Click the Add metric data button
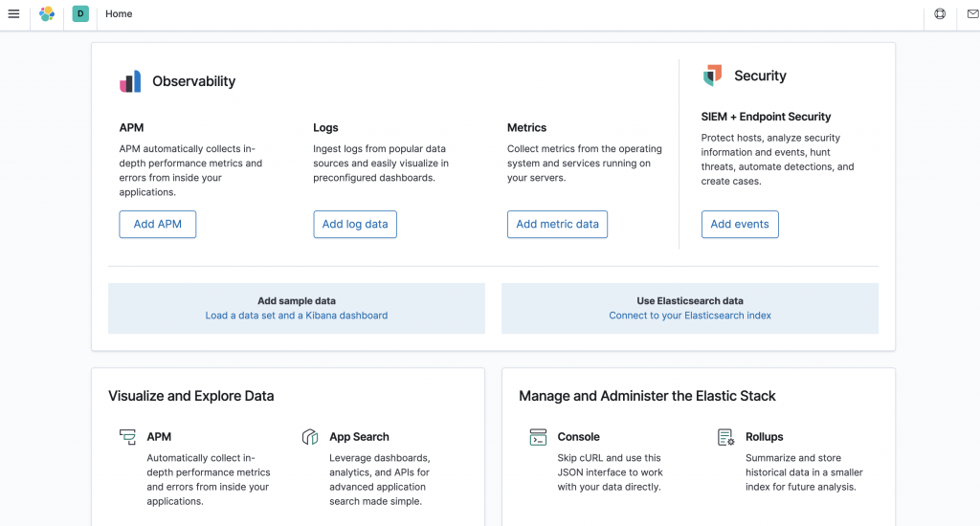The height and width of the screenshot is (526, 980). point(557,225)
